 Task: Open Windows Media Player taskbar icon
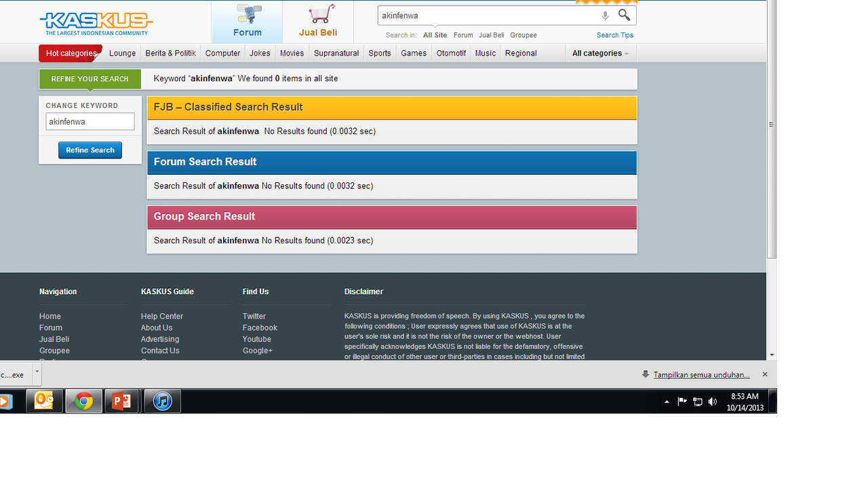tap(5, 401)
